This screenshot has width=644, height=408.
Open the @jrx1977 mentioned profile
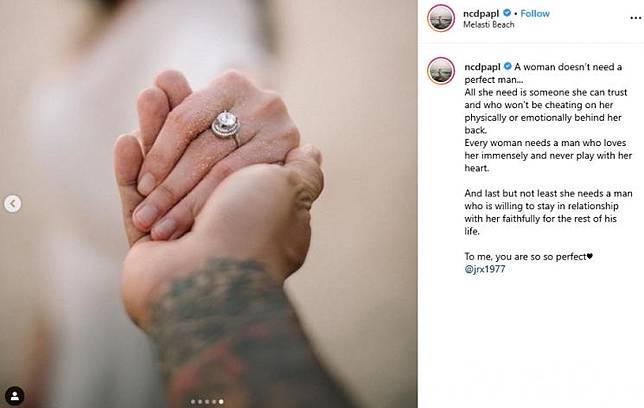click(485, 269)
